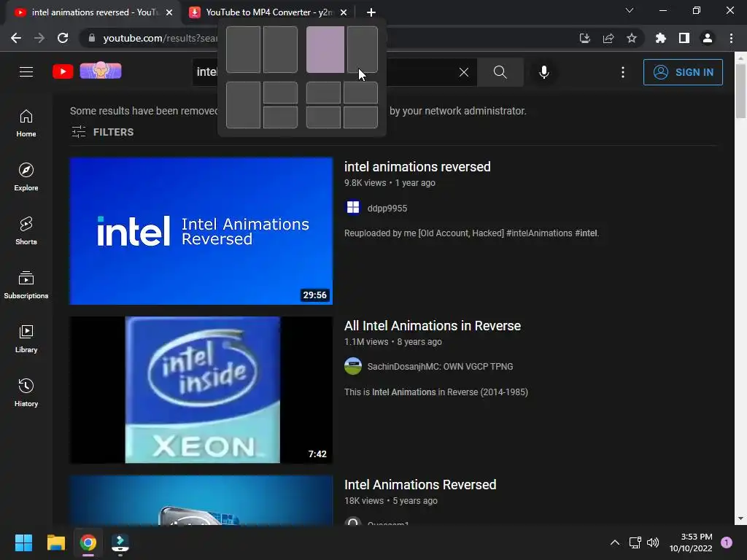Go back with the browser back arrow
The height and width of the screenshot is (560, 747).
(x=16, y=38)
